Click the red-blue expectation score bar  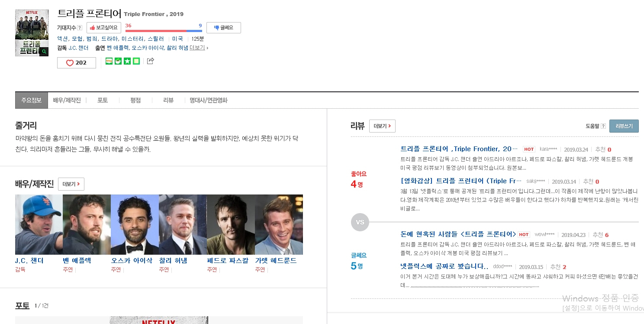[x=164, y=31]
